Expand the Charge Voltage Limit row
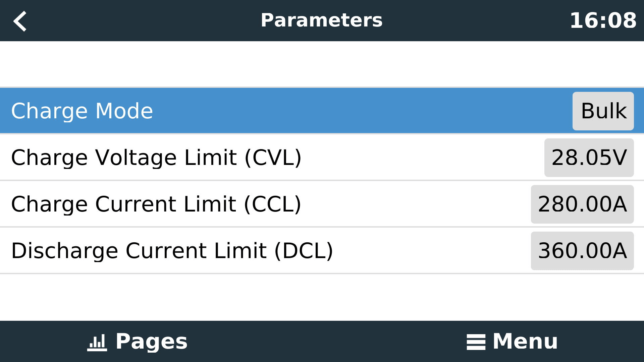Screen dimensions: 644x362 pos(201,157)
